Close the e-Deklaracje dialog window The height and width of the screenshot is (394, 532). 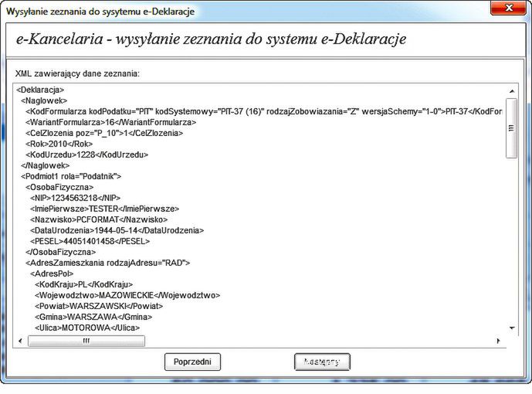(x=508, y=8)
